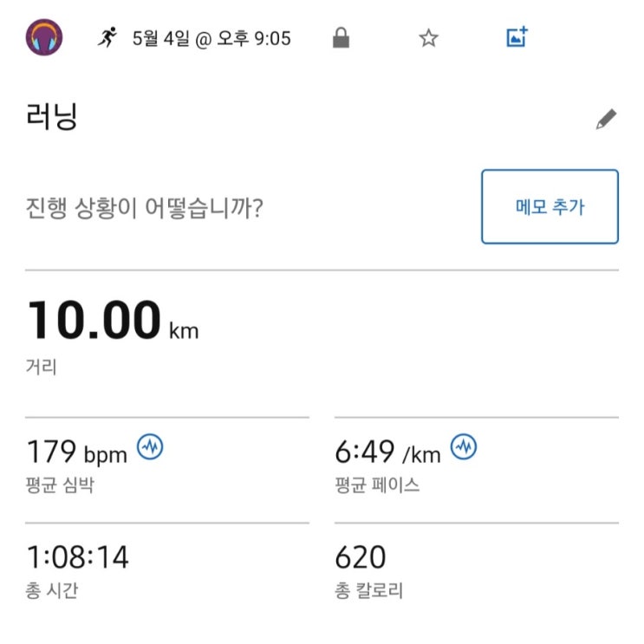Viewport: 644px width, 644px height.
Task: Tap the 5월 4일 @ 오후 9:05 date text
Action: (211, 39)
